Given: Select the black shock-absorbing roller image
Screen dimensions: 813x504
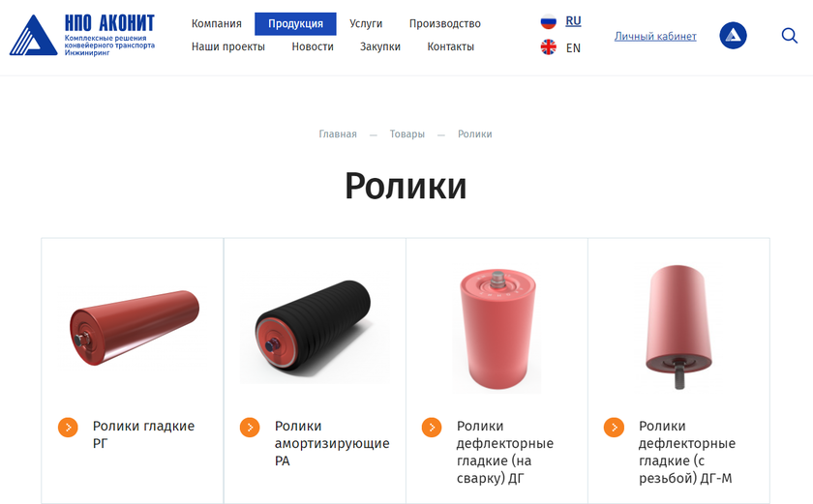Looking at the screenshot, I should coord(315,327).
